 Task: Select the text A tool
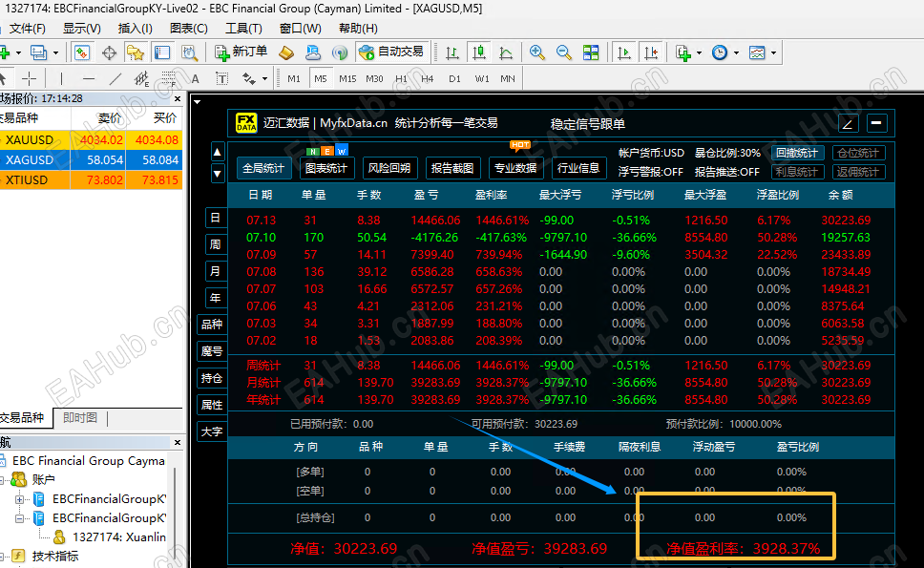pos(195,79)
